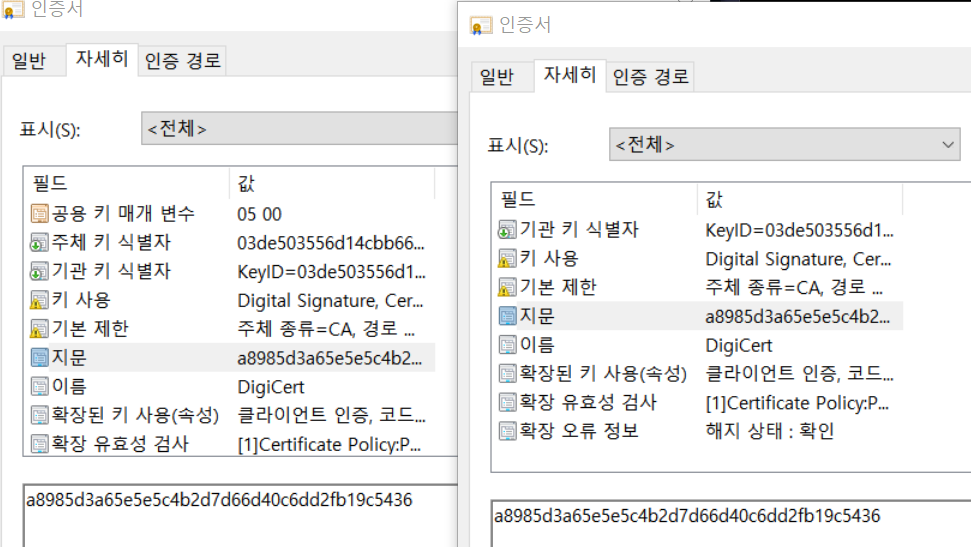
Task: Select 공용 키 매개 변수 row label in left window
Action: coord(123,214)
